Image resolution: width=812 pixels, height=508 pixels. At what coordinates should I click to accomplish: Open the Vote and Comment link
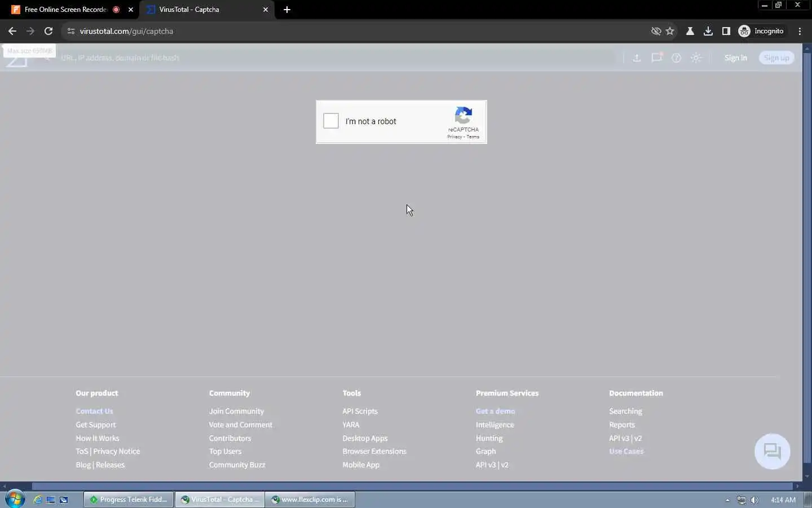(241, 425)
